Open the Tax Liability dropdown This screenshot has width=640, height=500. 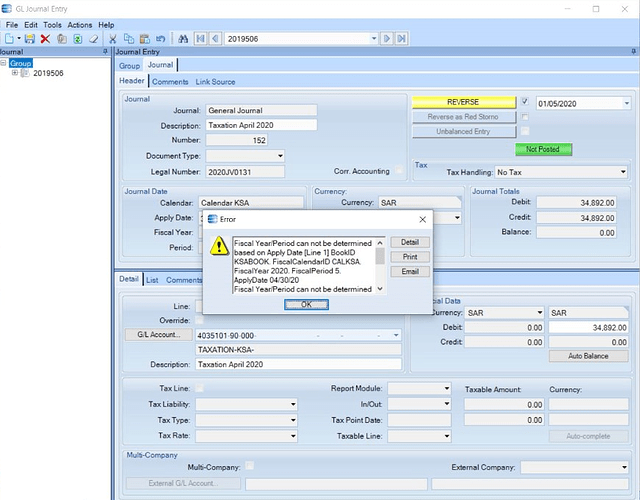(x=293, y=404)
